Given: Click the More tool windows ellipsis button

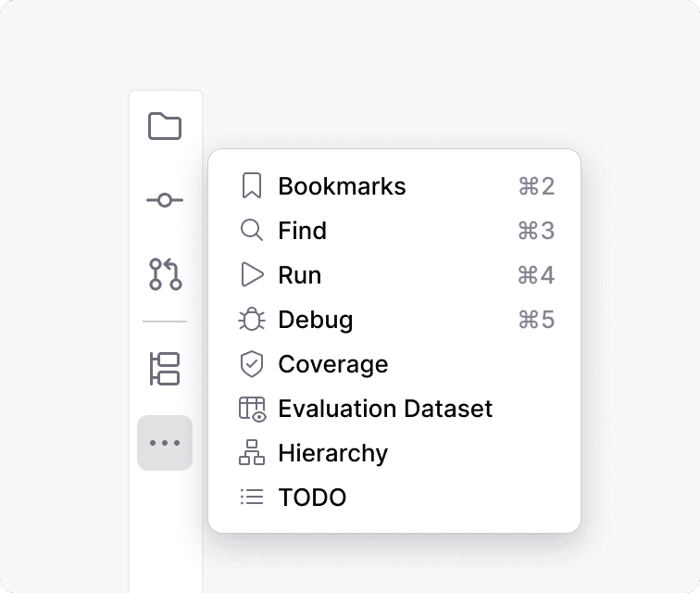Looking at the screenshot, I should point(165,443).
